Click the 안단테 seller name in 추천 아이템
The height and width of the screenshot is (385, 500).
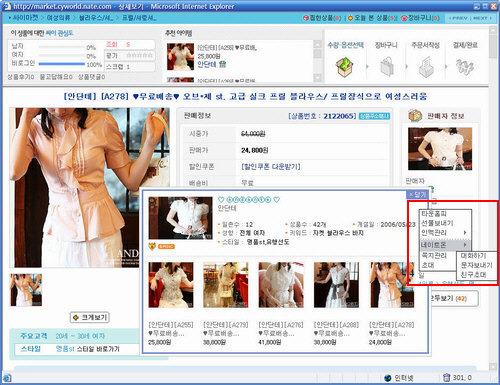pyautogui.click(x=207, y=64)
